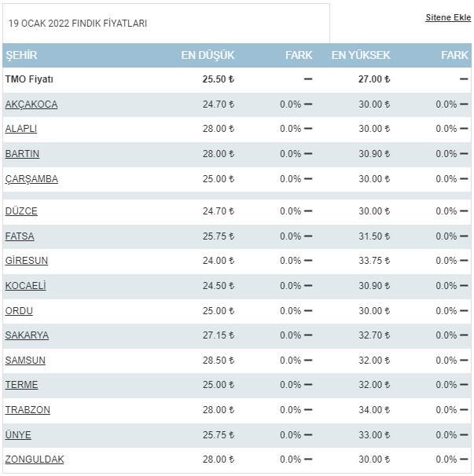Go to the TRABZON city link
The image size is (474, 476).
(28, 410)
